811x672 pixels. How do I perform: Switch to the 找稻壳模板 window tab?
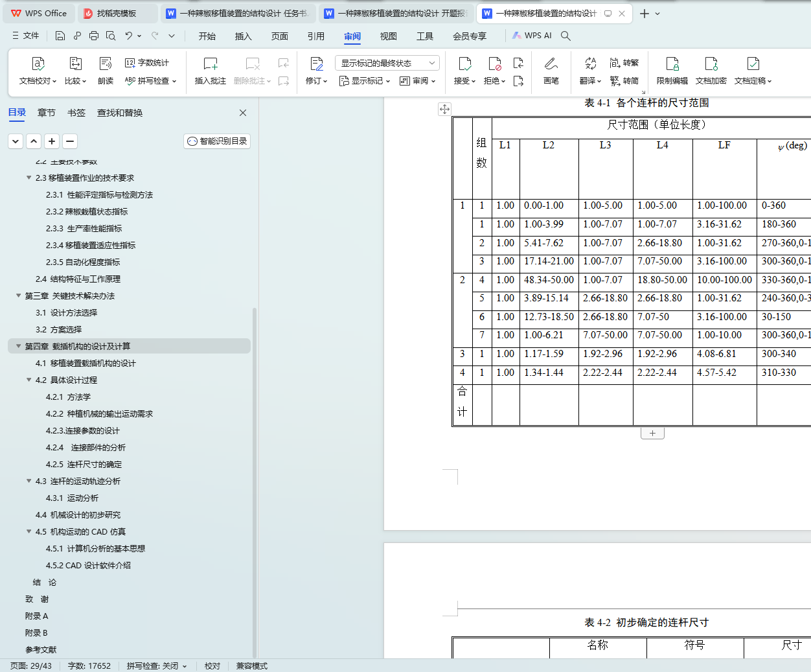[x=117, y=13]
